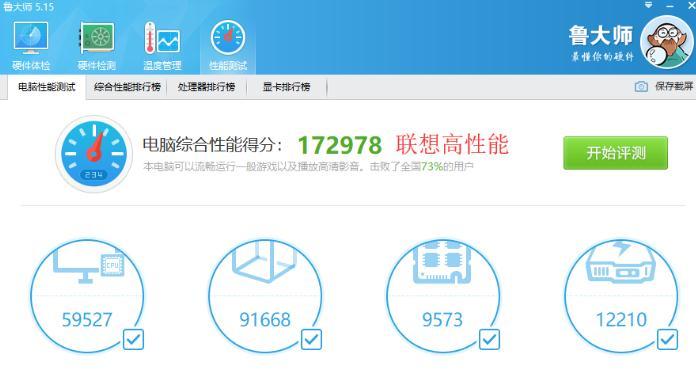
Task: Click the graphics score 91668
Action: coord(265,320)
